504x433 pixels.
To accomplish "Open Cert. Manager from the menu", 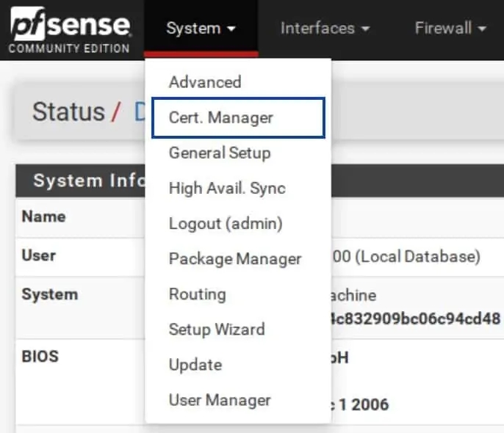I will coord(221,117).
